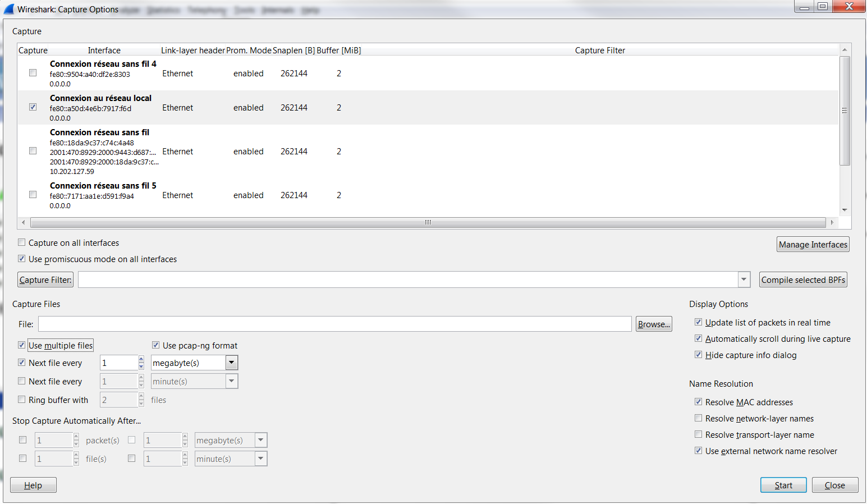The width and height of the screenshot is (867, 504).
Task: Start the capture
Action: point(783,485)
